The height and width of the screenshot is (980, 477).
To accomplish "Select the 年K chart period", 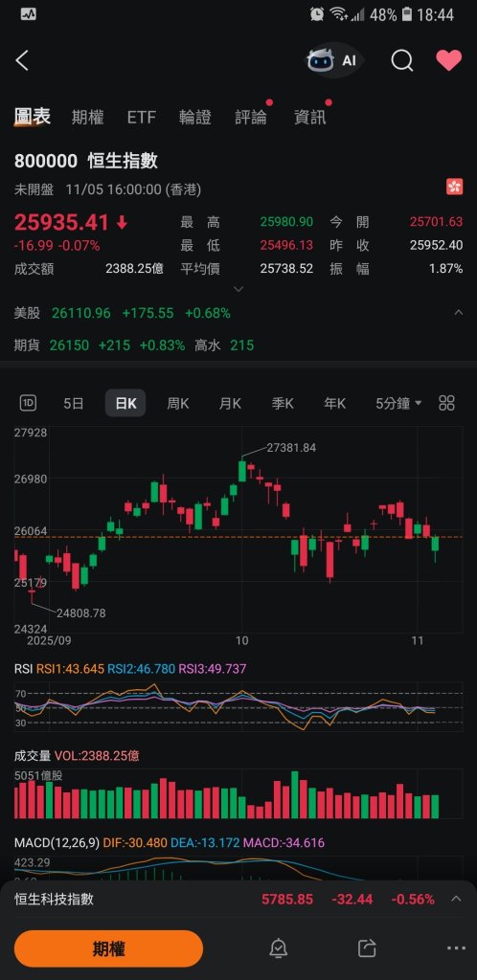I will tap(334, 403).
